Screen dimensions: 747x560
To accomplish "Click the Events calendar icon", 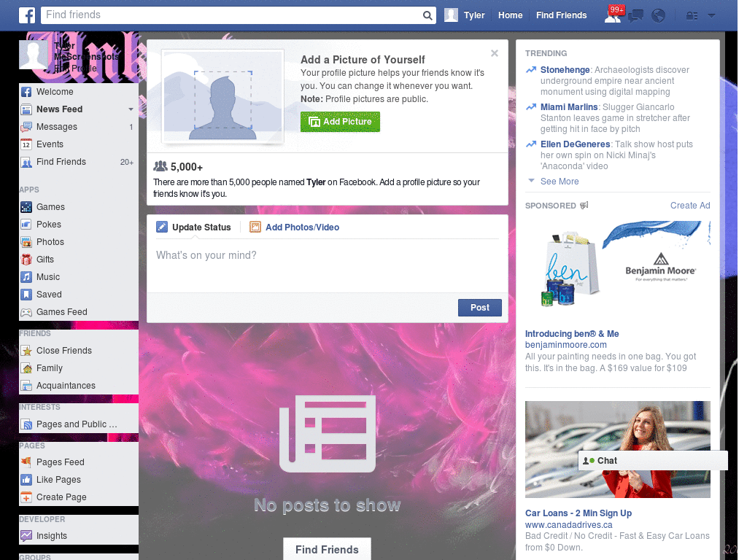I will pos(26,144).
